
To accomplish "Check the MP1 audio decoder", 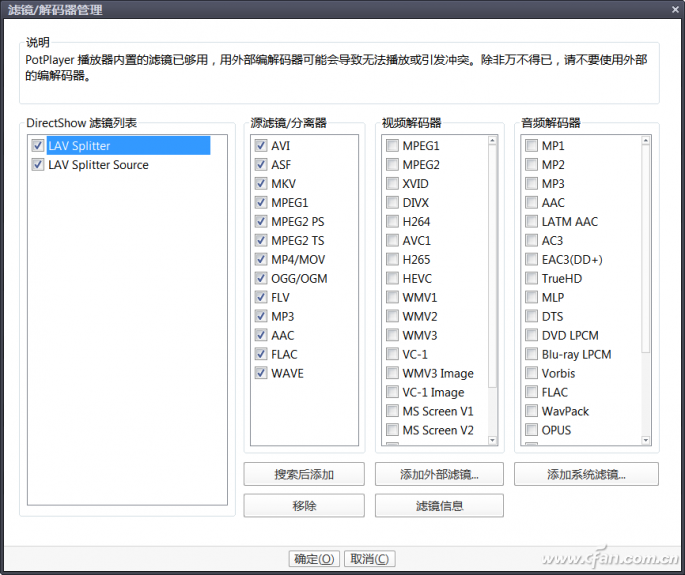I will pos(531,145).
